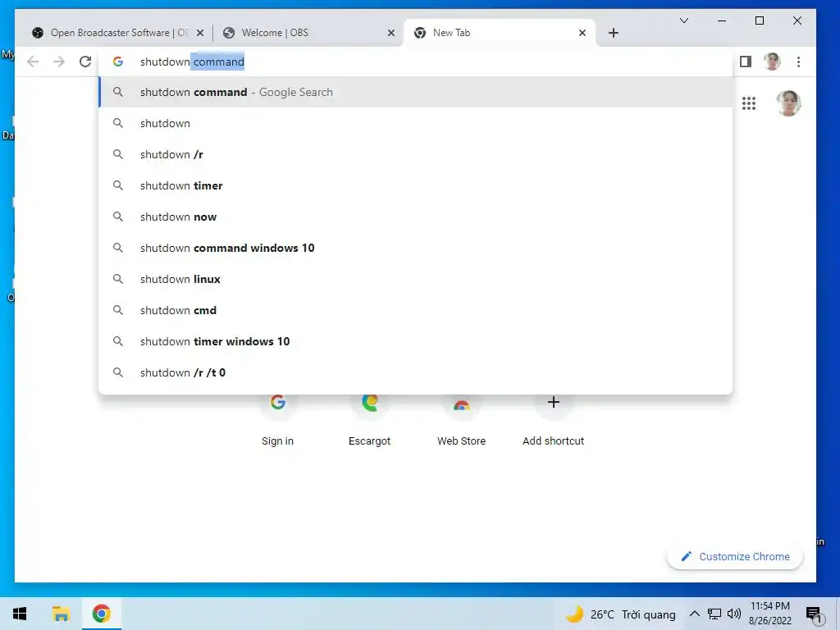
Task: Pick 'shutdown cmd' suggestion
Action: pyautogui.click(x=416, y=310)
